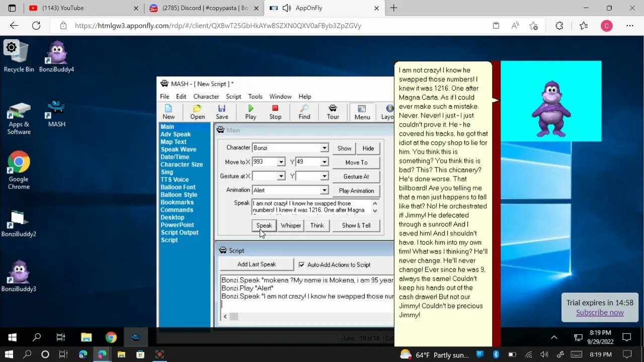Open remote taskbar Search icon
644x362 pixels.
point(37,337)
